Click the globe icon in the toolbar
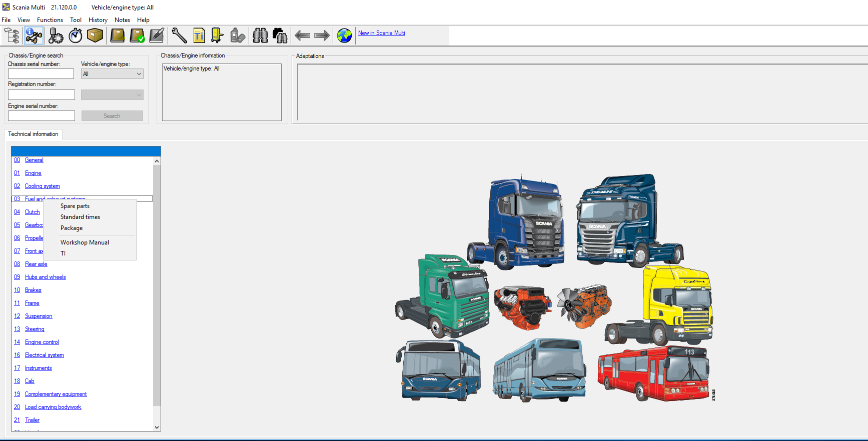868x441 pixels. coord(344,35)
